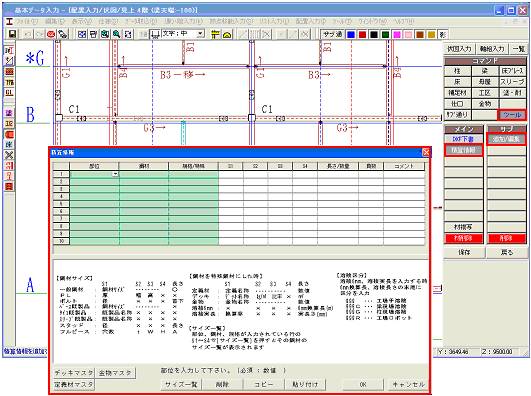Click the 規格/特殊 cell in row 2
Image resolution: width=531 pixels, height=396 pixels.
tap(193, 182)
